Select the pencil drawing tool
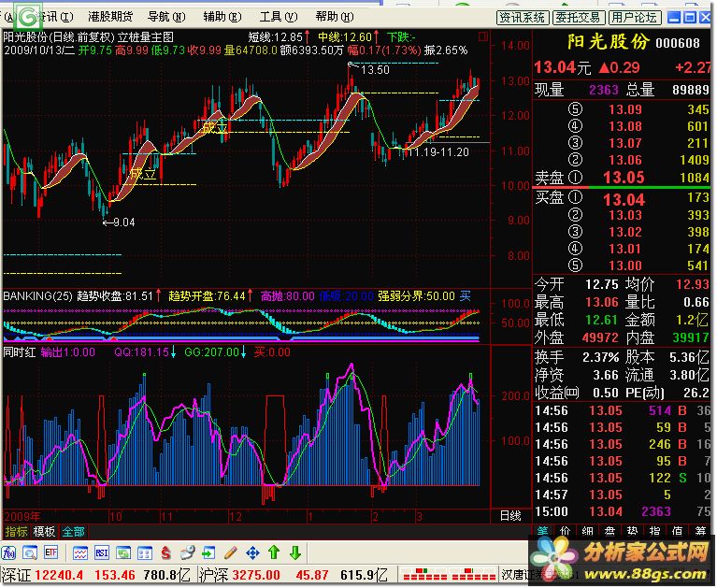Viewport: 717px width, 588px height. click(x=231, y=553)
